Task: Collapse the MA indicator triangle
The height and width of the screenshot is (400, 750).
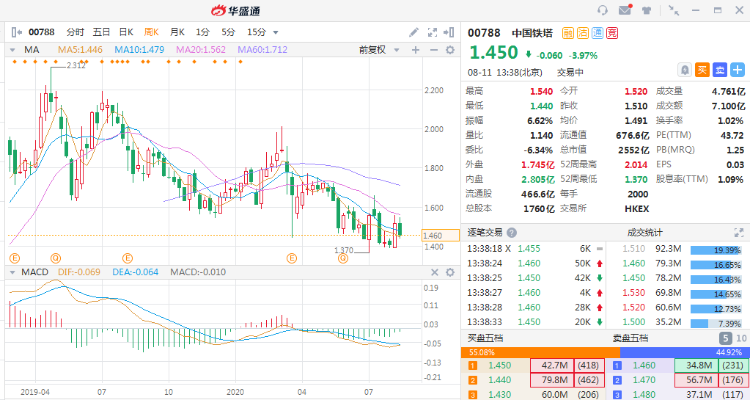Action: click(12, 50)
